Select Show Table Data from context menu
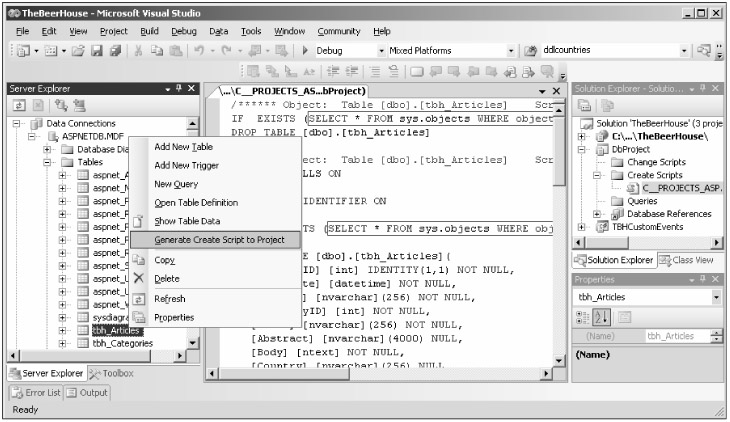The width and height of the screenshot is (730, 422). click(187, 221)
